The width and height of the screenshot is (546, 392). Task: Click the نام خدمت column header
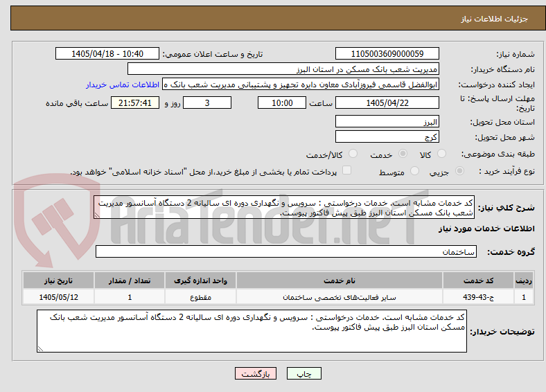coord(339,280)
